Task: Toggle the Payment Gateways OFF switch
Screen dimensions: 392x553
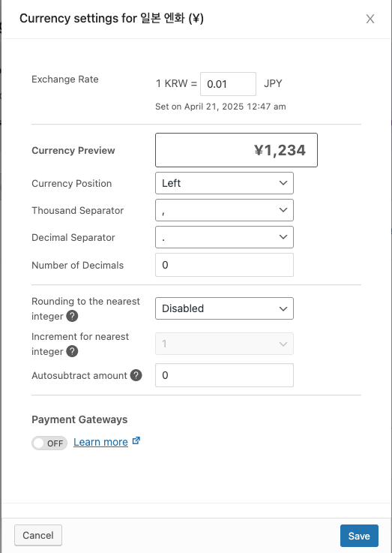Action: pos(49,443)
